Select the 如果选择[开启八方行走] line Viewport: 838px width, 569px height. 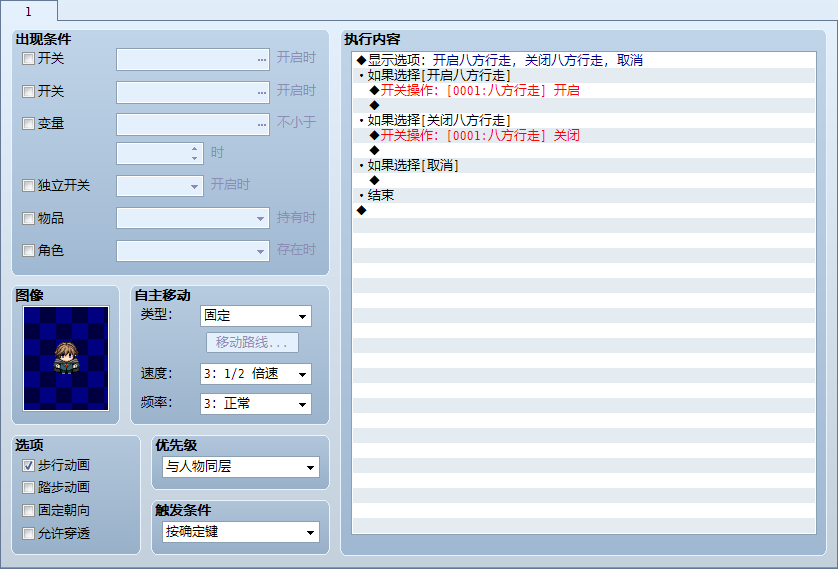click(x=584, y=75)
